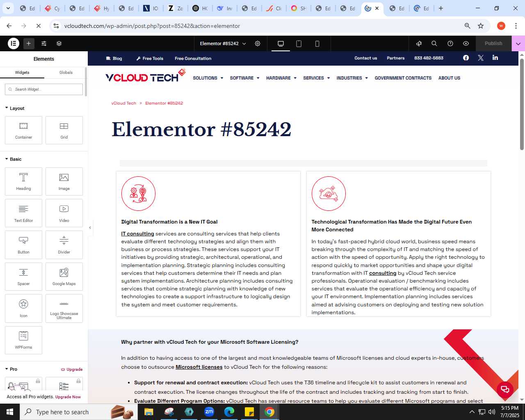Viewport: 525px width, 420px height.
Task: Open the Elementor logo menu
Action: [x=14, y=43]
